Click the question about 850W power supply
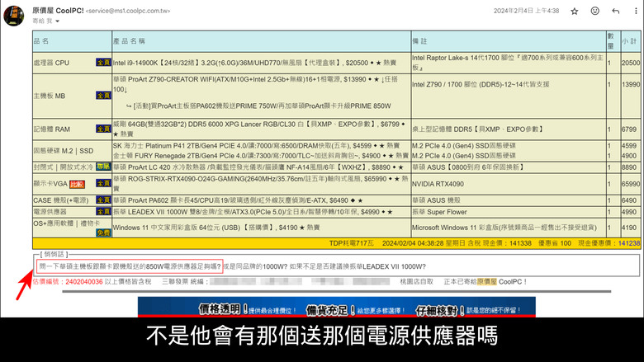Image resolution: width=644 pixels, height=362 pixels. [x=130, y=266]
